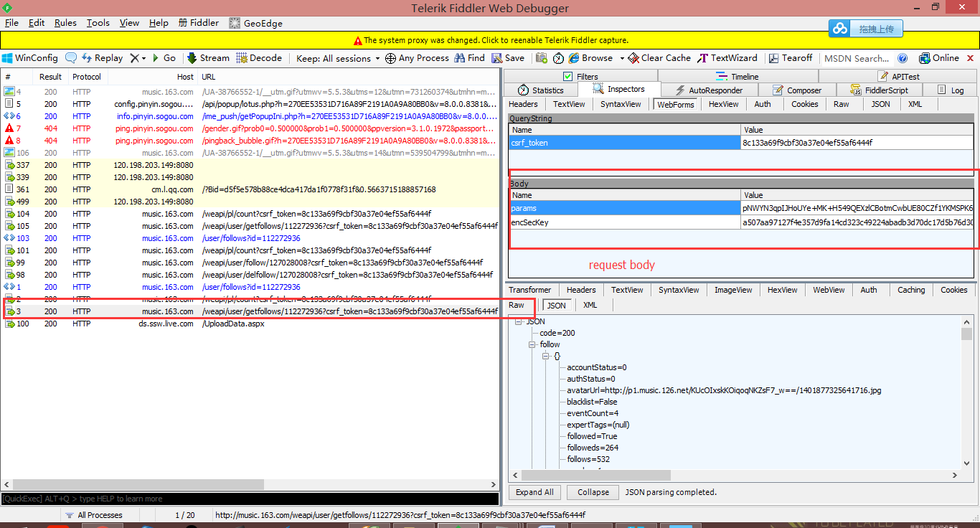This screenshot has width=980, height=528.
Task: Select the followeds=264 tree row
Action: point(593,448)
